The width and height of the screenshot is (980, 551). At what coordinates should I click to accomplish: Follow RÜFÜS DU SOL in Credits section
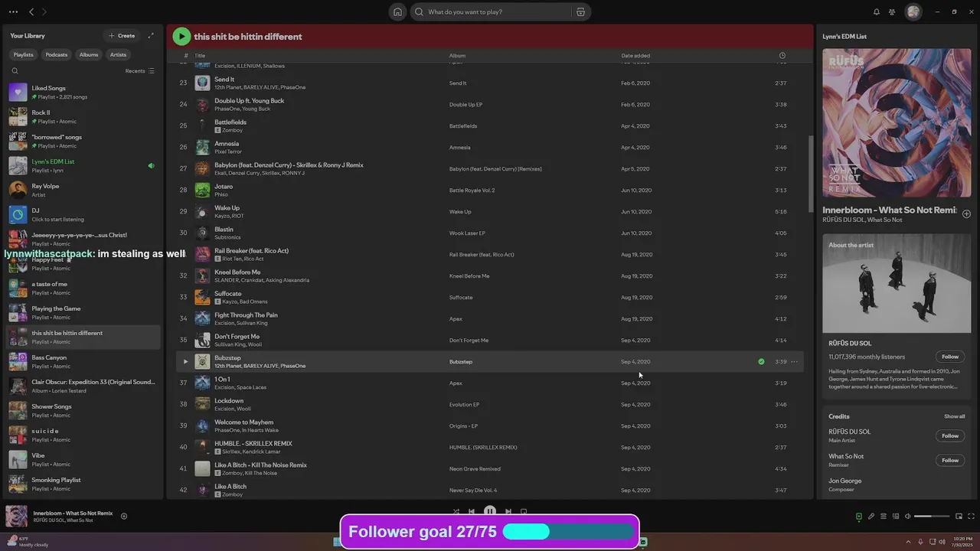(950, 435)
